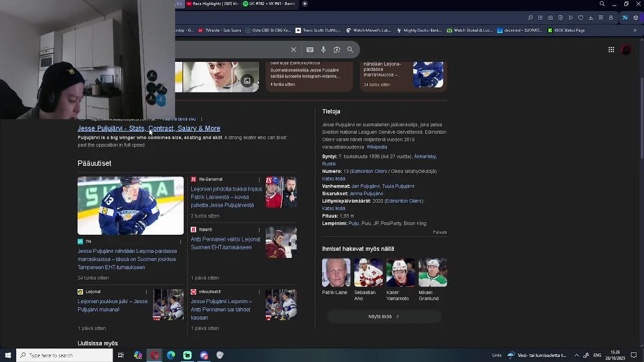Search by image with lens icon
Viewport: 644px width, 362px height.
click(x=337, y=50)
